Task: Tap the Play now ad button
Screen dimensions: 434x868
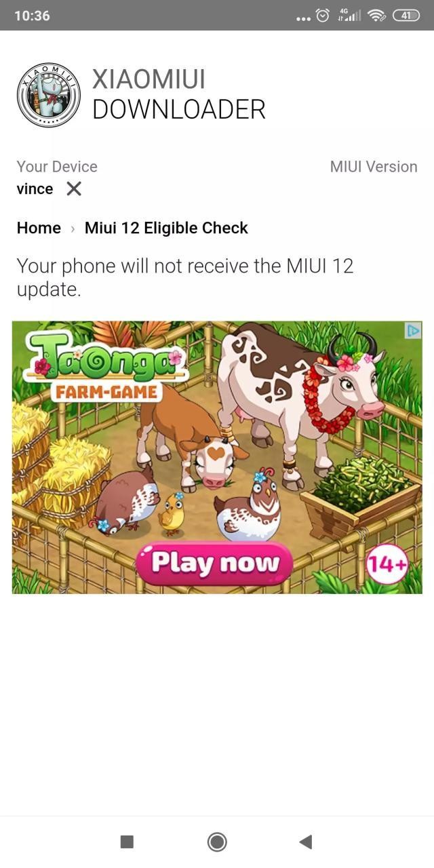Action: click(x=214, y=563)
